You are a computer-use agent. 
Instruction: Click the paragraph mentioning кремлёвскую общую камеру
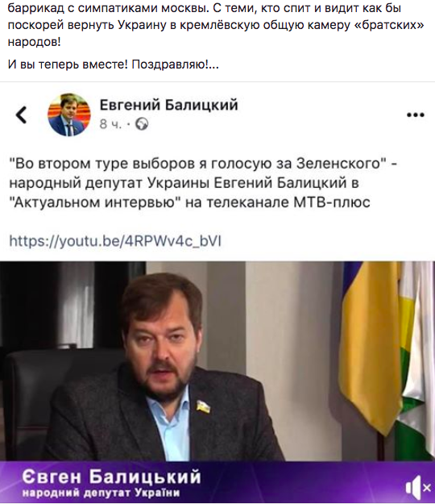tap(216, 25)
